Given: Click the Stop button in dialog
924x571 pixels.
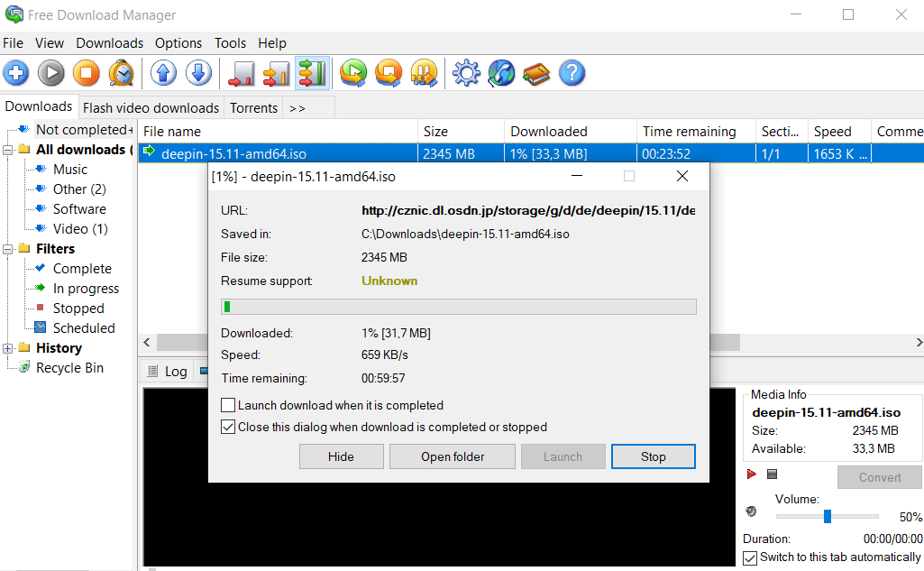Looking at the screenshot, I should pyautogui.click(x=653, y=456).
